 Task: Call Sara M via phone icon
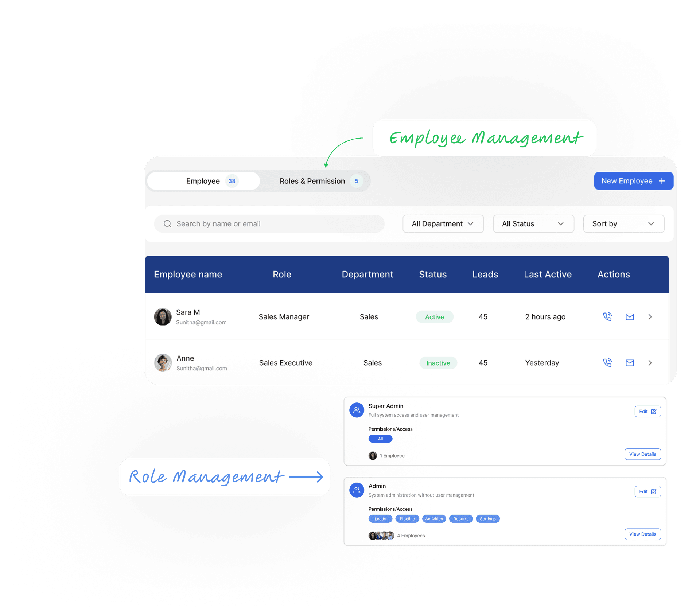tap(607, 316)
